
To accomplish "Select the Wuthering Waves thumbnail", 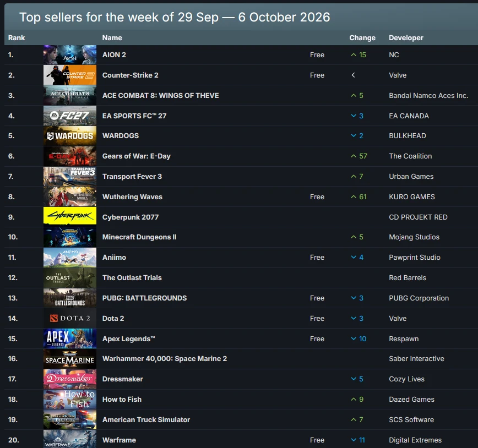I will coord(70,196).
